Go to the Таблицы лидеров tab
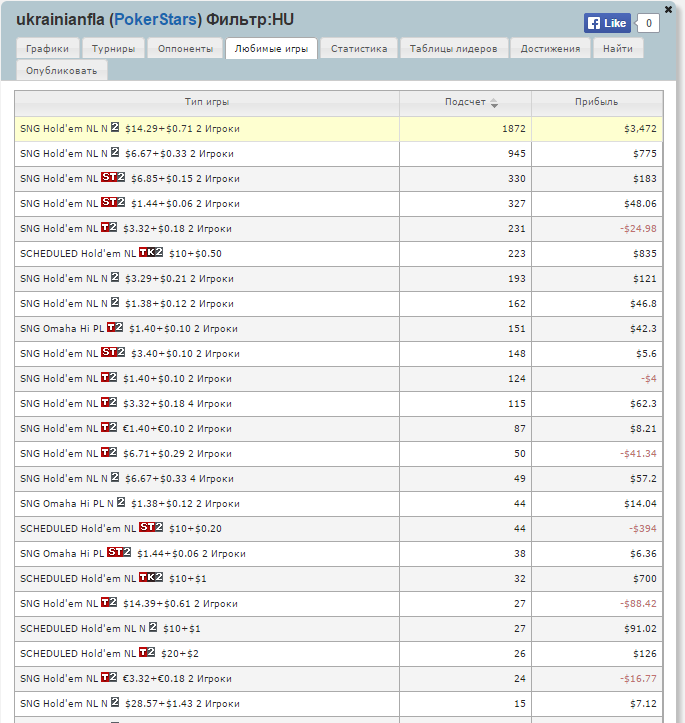Screen dimensions: 685x723 click(454, 48)
